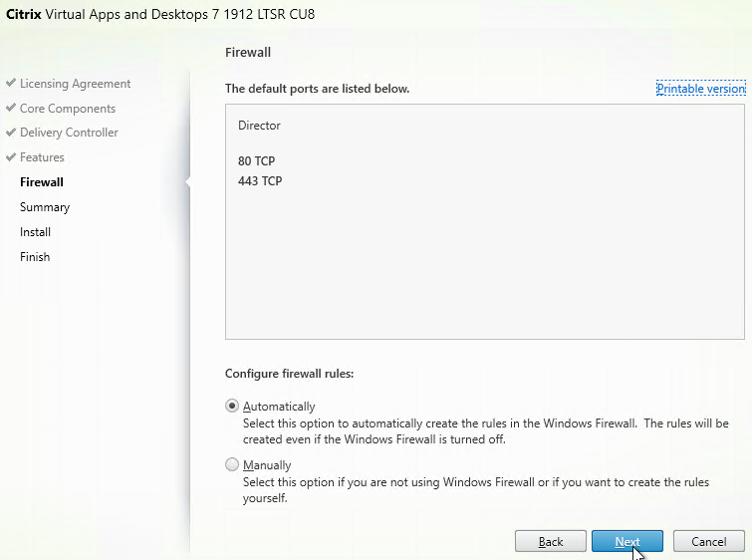Click the Install step in sidebar

(x=35, y=232)
